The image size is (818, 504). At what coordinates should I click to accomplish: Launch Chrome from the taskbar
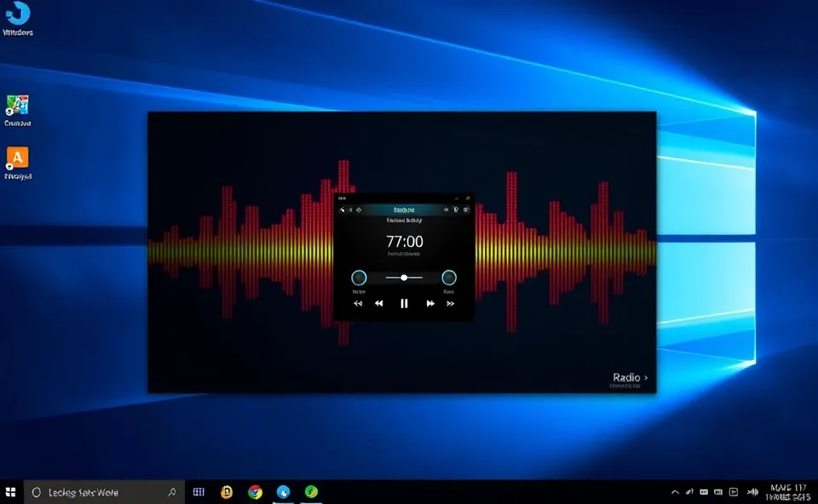point(255,492)
